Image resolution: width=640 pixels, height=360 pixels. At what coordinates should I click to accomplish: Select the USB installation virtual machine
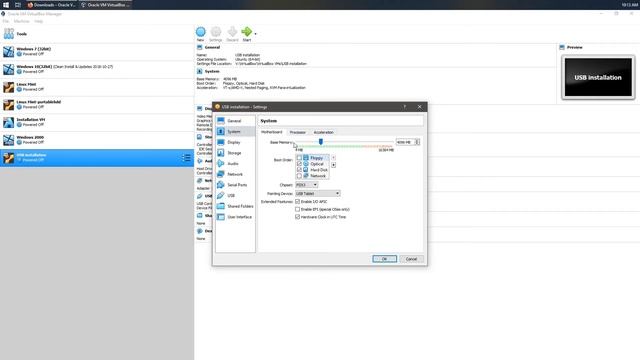97,158
